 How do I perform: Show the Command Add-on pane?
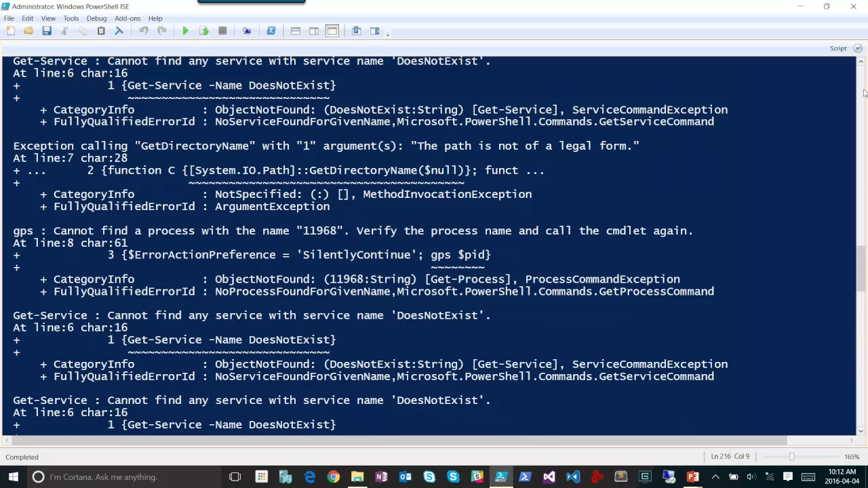click(374, 31)
